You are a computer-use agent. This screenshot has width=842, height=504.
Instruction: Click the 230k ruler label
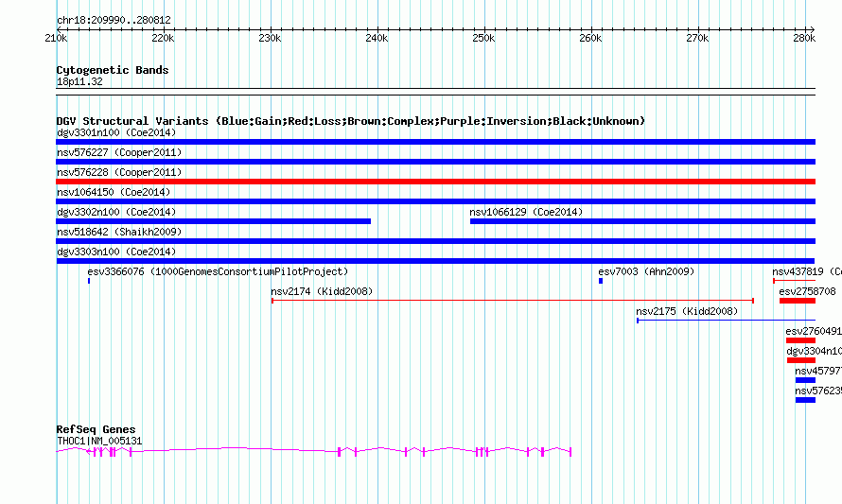pos(271,38)
